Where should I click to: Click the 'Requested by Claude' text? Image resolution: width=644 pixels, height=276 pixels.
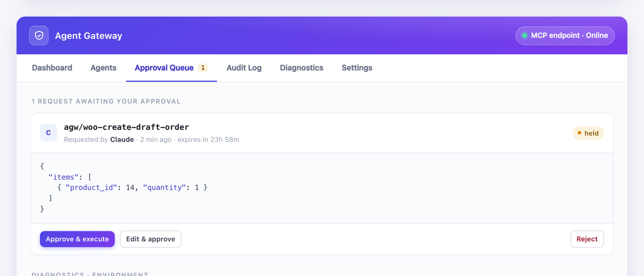[99, 140]
